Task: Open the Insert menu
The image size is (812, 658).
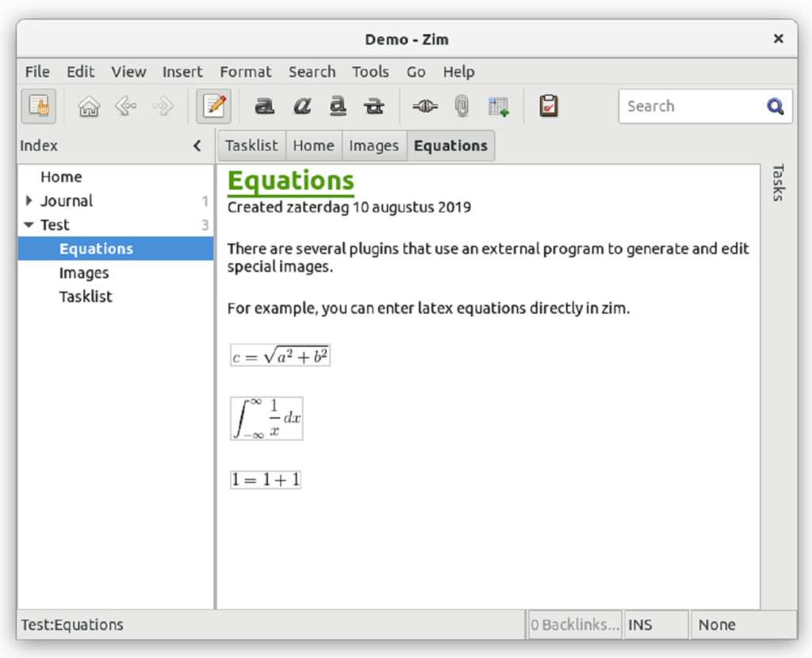Action: (x=182, y=71)
